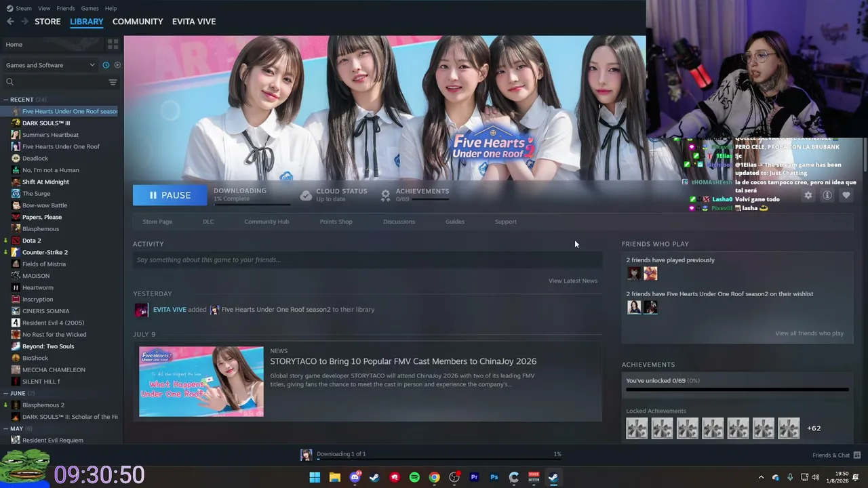Open the Friends menu

[x=66, y=8]
